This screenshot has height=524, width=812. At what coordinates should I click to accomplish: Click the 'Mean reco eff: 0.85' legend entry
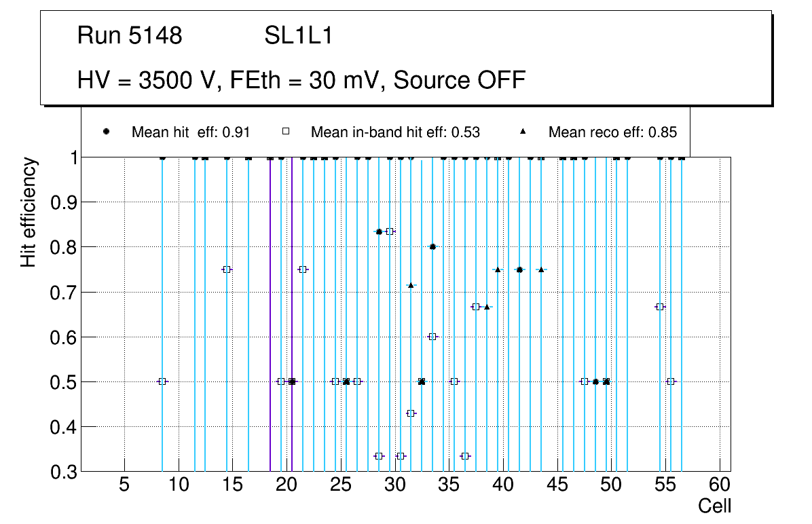pos(612,132)
